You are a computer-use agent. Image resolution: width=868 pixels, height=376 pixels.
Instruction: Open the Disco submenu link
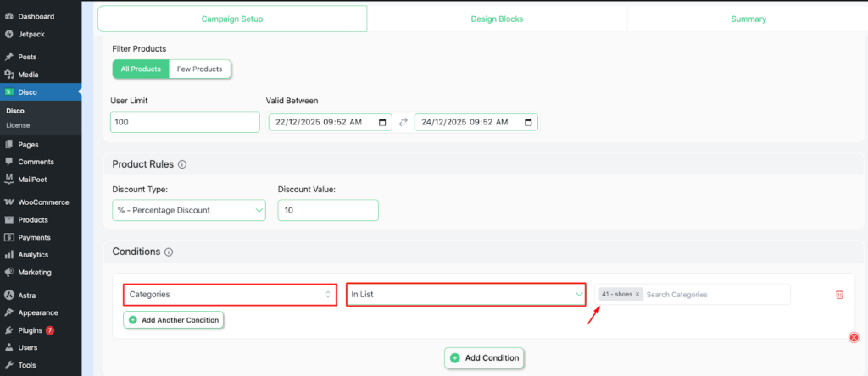(15, 111)
